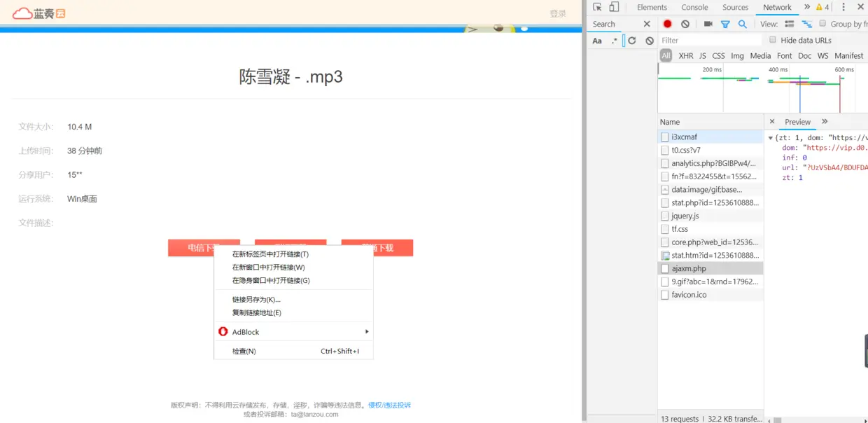Screen dimensions: 868x423
Task: Toggle the device toolbar icon
Action: [614, 7]
